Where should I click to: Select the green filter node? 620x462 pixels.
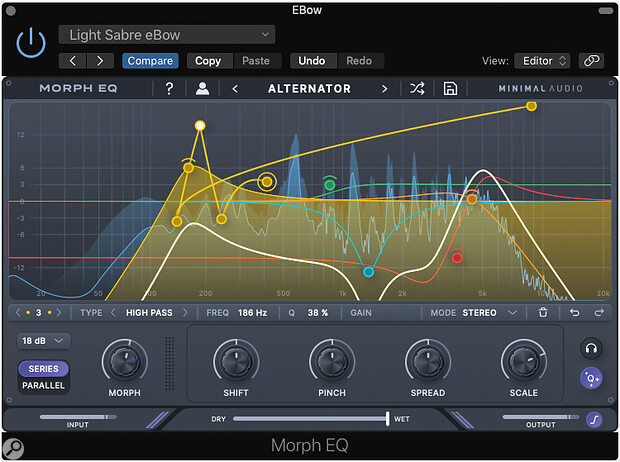point(330,184)
